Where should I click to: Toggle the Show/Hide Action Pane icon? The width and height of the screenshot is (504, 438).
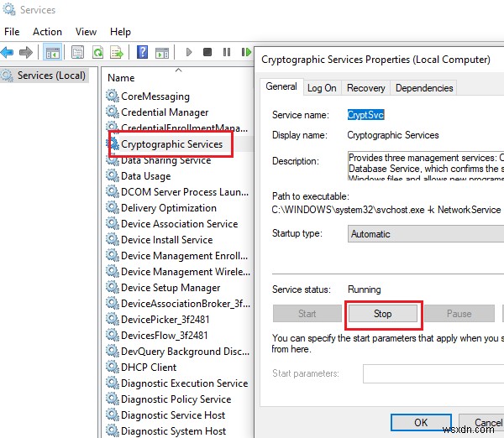[x=161, y=52]
